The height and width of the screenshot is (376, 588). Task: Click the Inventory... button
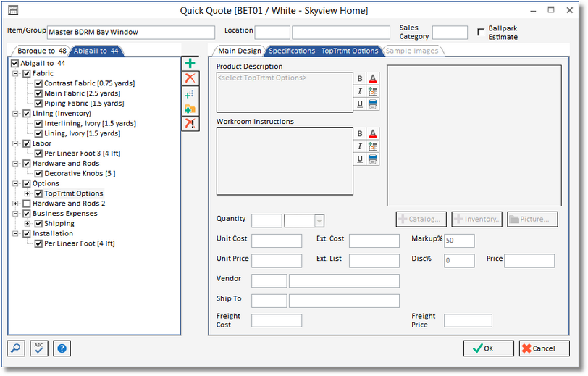[477, 220]
